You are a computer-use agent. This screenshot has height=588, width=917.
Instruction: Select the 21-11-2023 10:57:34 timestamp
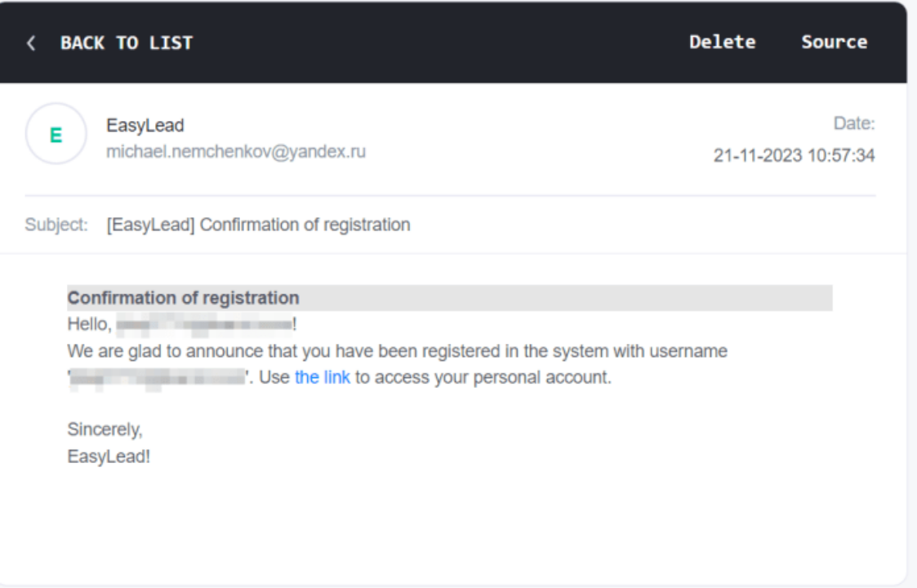pos(794,156)
